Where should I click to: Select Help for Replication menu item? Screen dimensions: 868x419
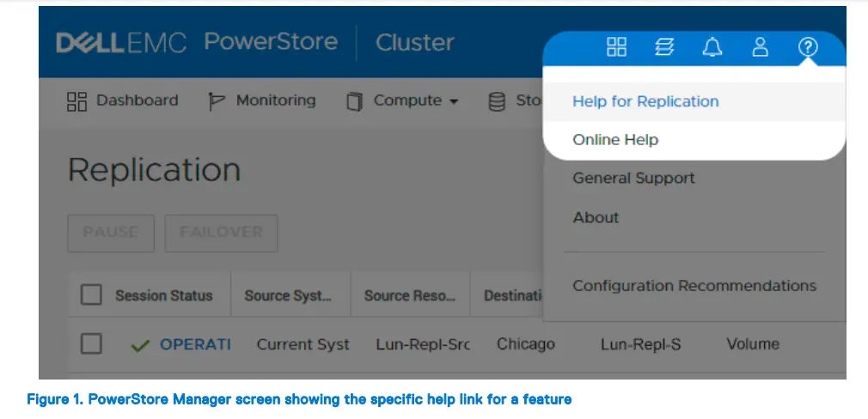[694, 101]
